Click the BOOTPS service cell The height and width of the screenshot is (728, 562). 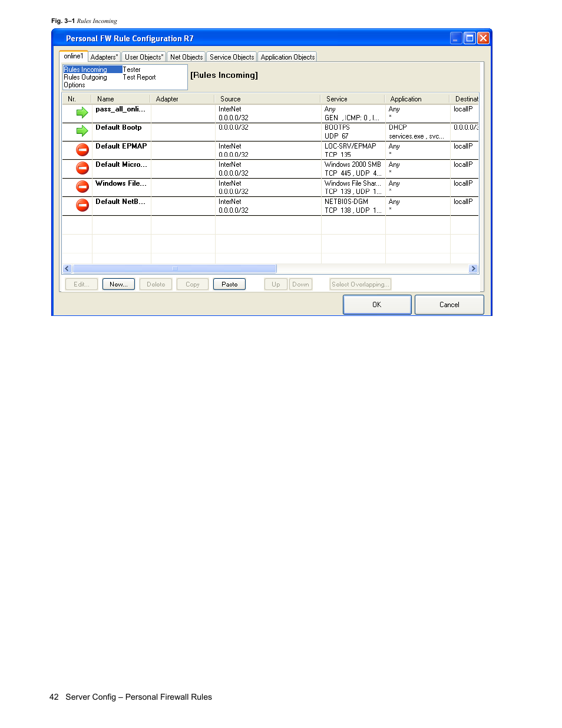click(337, 127)
